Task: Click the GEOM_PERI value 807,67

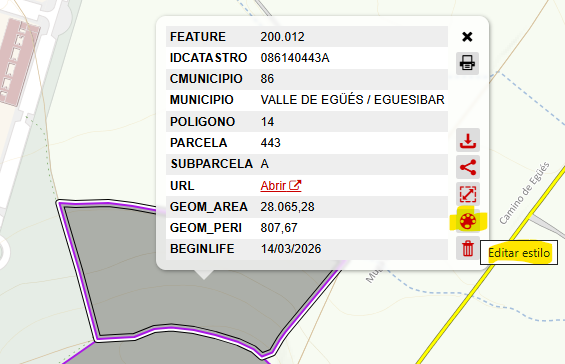Action: 279,228
